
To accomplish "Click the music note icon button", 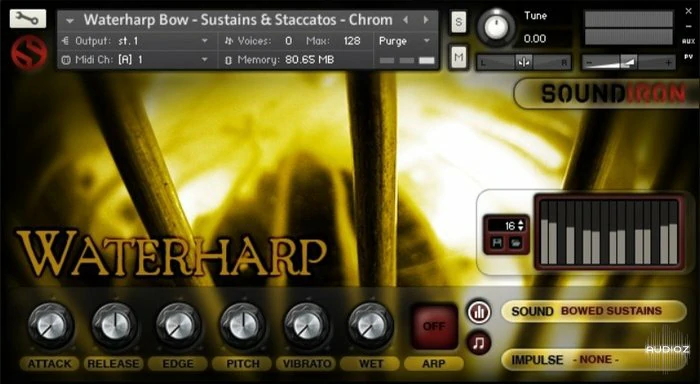I will (479, 343).
